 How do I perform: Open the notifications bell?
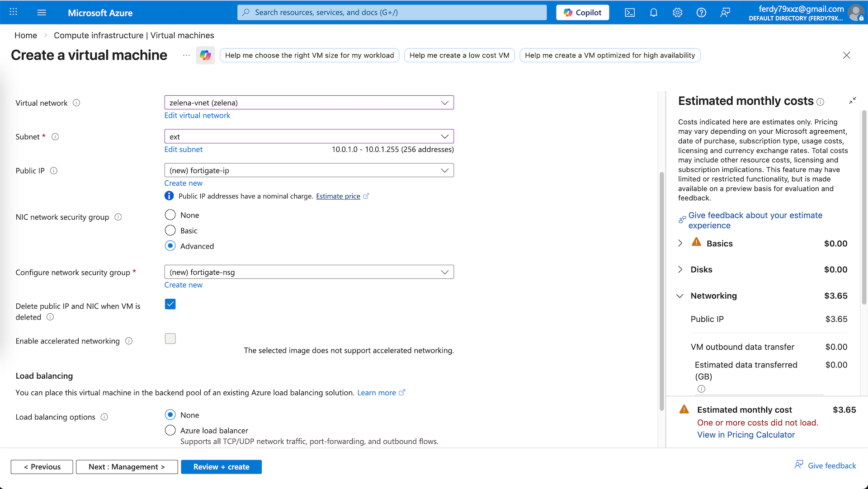coord(654,13)
